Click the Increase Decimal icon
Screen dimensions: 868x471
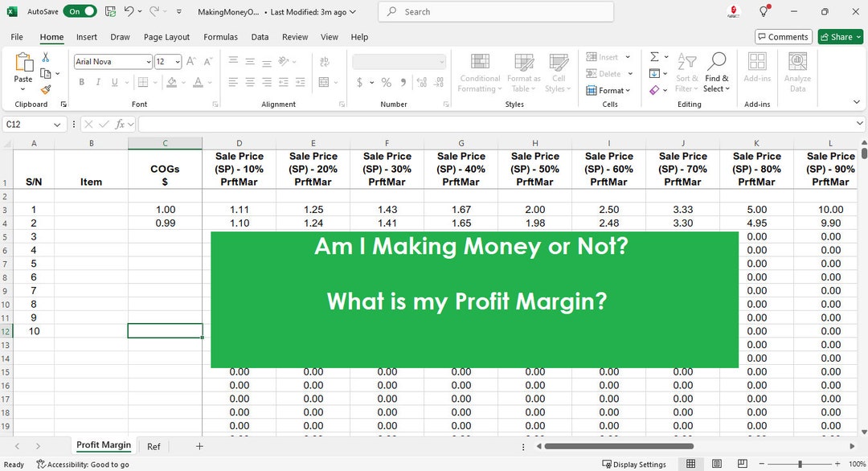click(422, 82)
